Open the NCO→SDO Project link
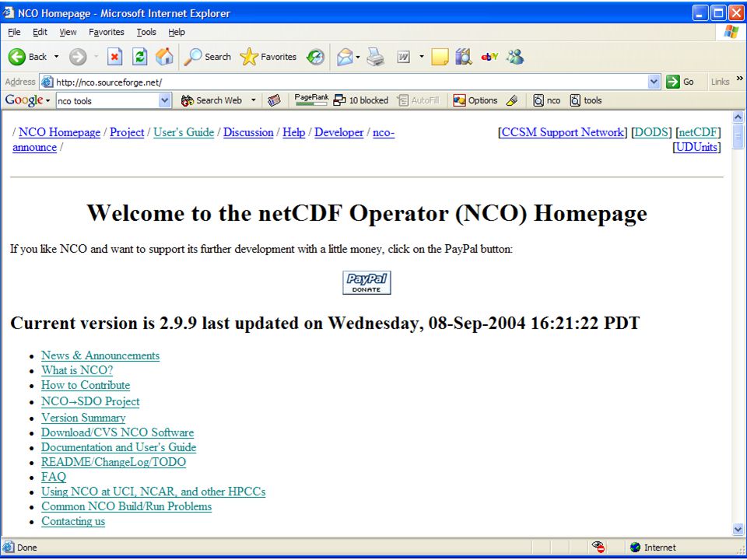This screenshot has width=747, height=560. (x=90, y=402)
